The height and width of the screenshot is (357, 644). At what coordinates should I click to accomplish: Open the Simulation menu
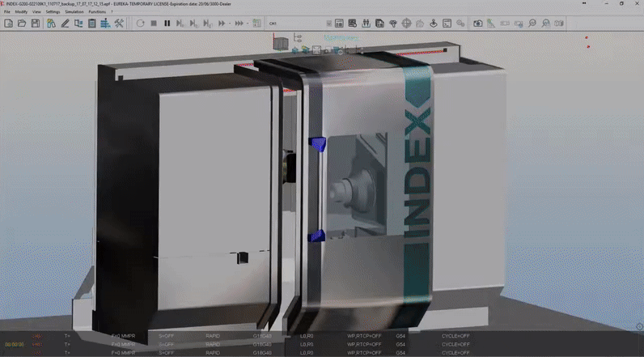tap(74, 12)
